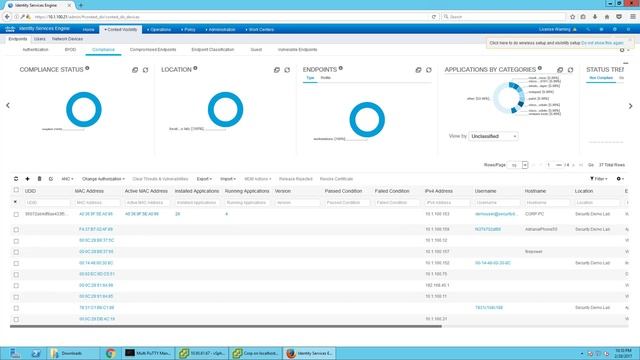Open table column settings gear dropdown

pyautogui.click(x=620, y=179)
